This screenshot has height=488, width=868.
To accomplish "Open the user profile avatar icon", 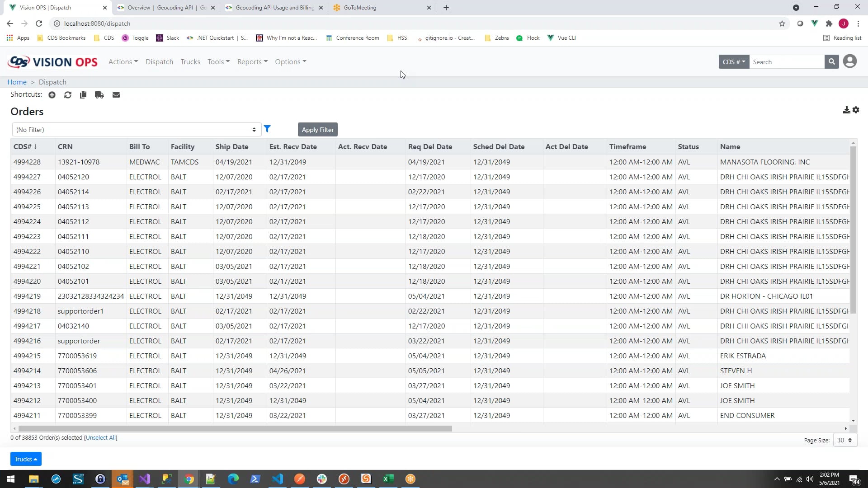I will [850, 61].
